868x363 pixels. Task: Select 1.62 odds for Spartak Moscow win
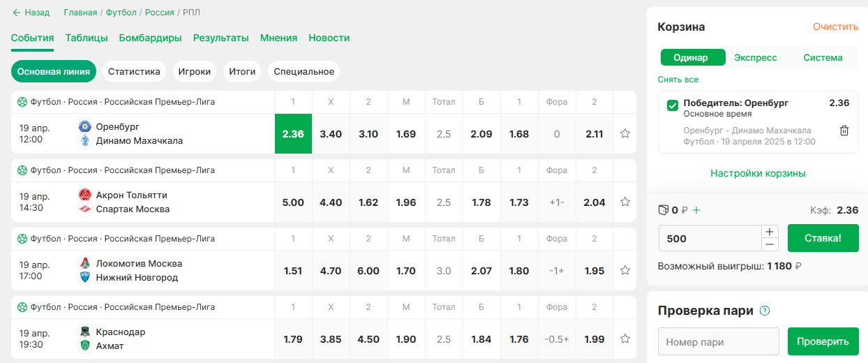pyautogui.click(x=368, y=202)
